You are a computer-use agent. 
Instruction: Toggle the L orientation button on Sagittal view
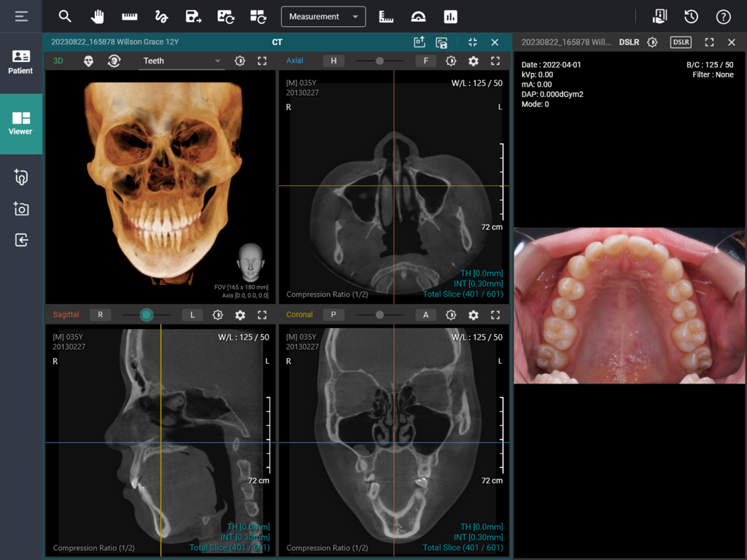[192, 315]
